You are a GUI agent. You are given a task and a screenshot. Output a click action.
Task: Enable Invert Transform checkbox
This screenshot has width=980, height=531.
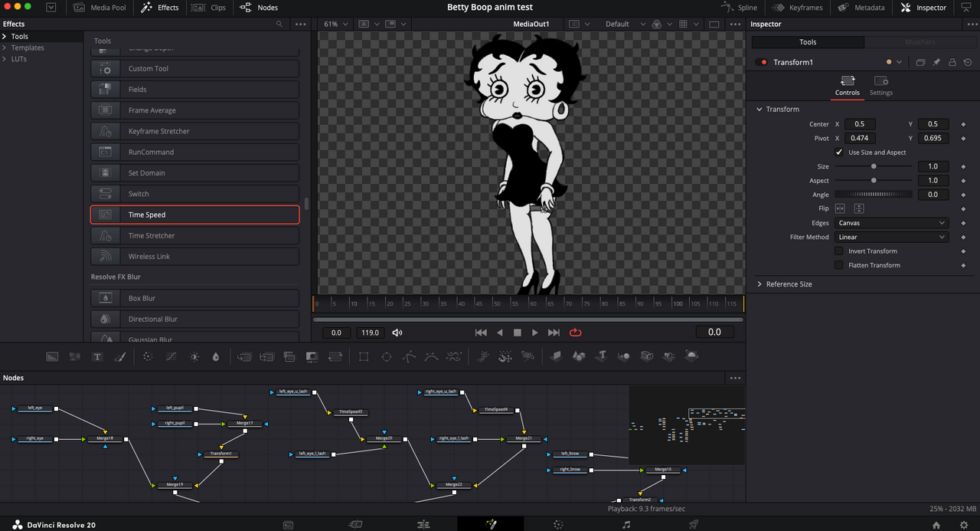click(839, 251)
